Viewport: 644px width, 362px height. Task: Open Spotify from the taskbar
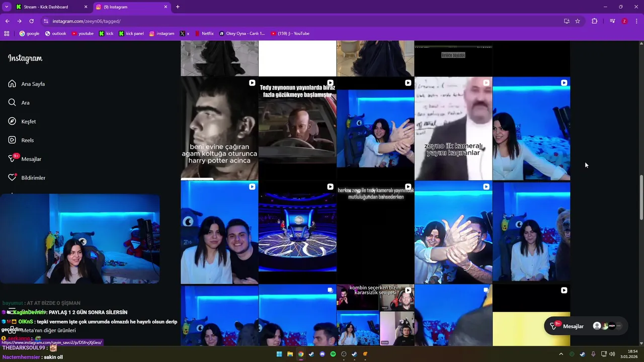click(333, 354)
